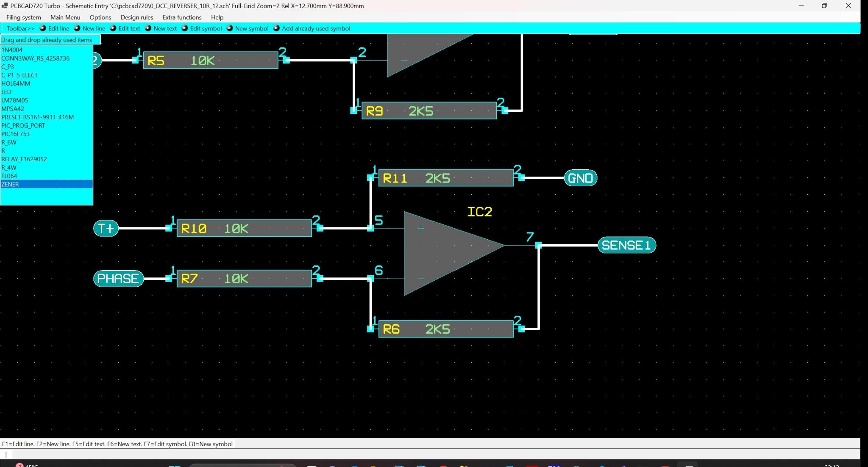Viewport: 868px width, 467px height.
Task: Select RELAY_F1629052 list entry
Action: pos(47,159)
